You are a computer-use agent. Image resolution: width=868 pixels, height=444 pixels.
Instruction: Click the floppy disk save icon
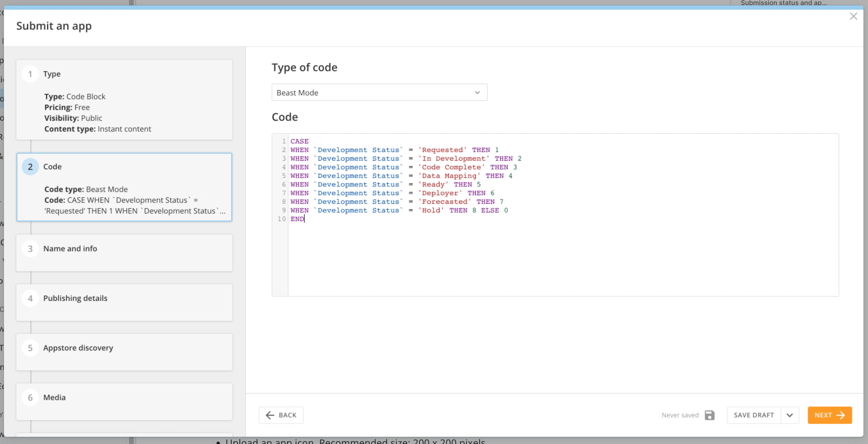[709, 415]
